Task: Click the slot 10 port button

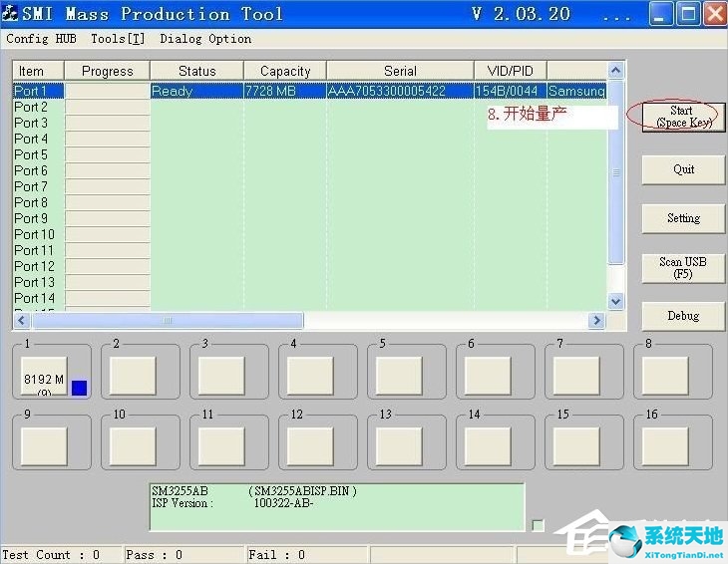Action: point(133,446)
